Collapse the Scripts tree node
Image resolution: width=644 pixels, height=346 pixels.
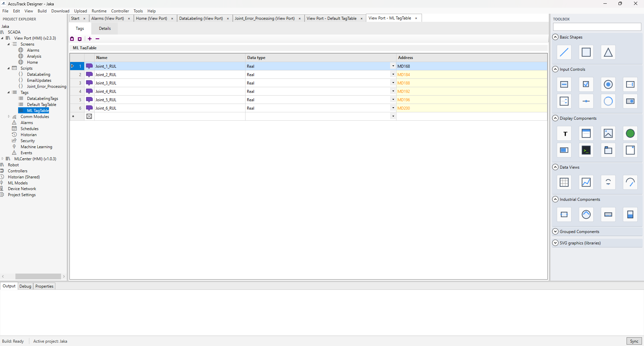[x=9, y=68]
